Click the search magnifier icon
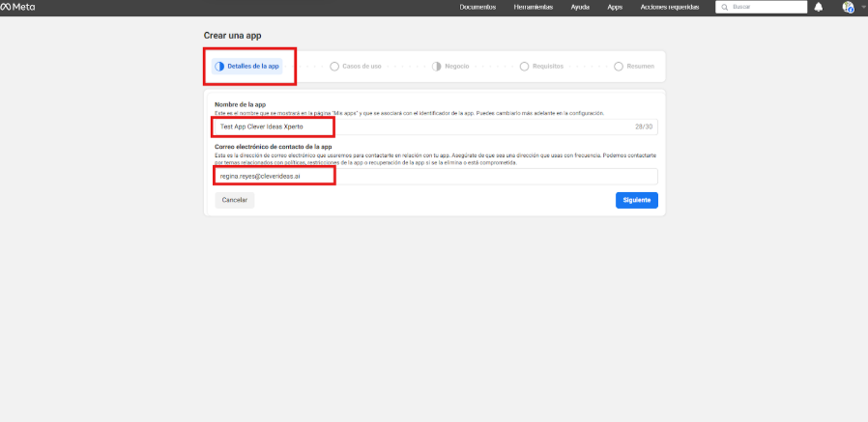The width and height of the screenshot is (868, 422). coord(725,7)
